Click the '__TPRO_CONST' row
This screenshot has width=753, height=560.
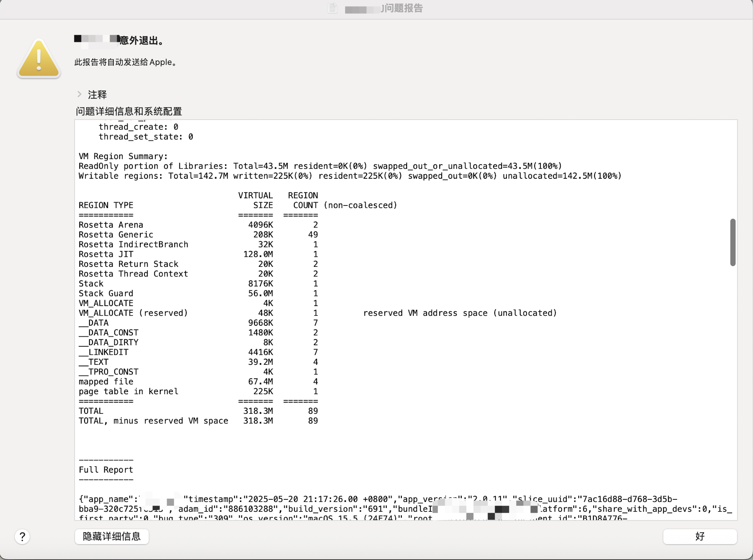(x=198, y=372)
